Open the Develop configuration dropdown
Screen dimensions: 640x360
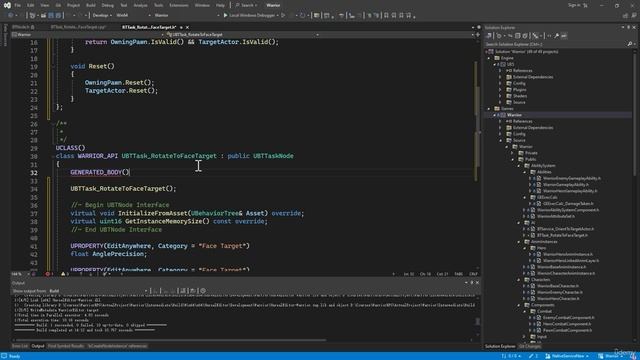point(102,16)
